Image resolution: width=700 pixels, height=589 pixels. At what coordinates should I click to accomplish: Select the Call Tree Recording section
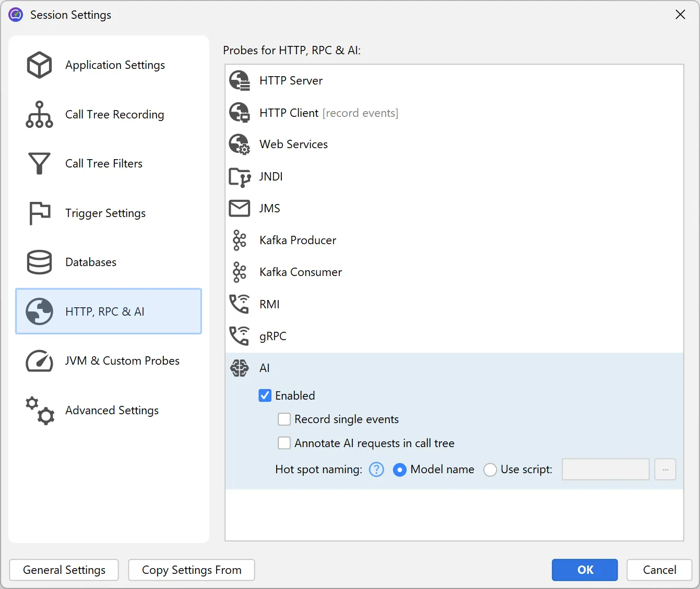(x=114, y=114)
